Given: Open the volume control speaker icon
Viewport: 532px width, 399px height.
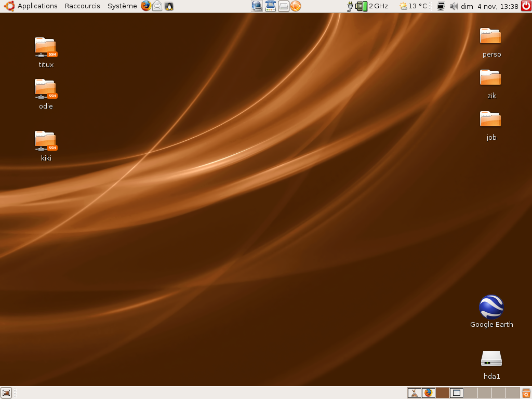Looking at the screenshot, I should point(454,6).
